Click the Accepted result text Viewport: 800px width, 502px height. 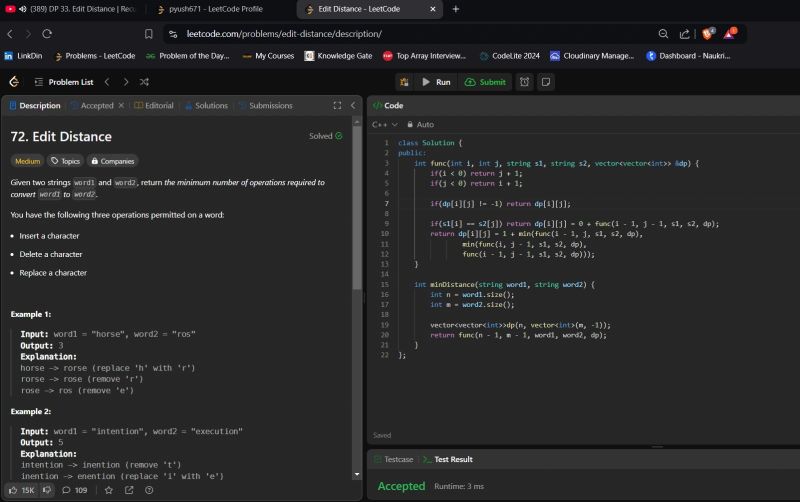tap(402, 486)
